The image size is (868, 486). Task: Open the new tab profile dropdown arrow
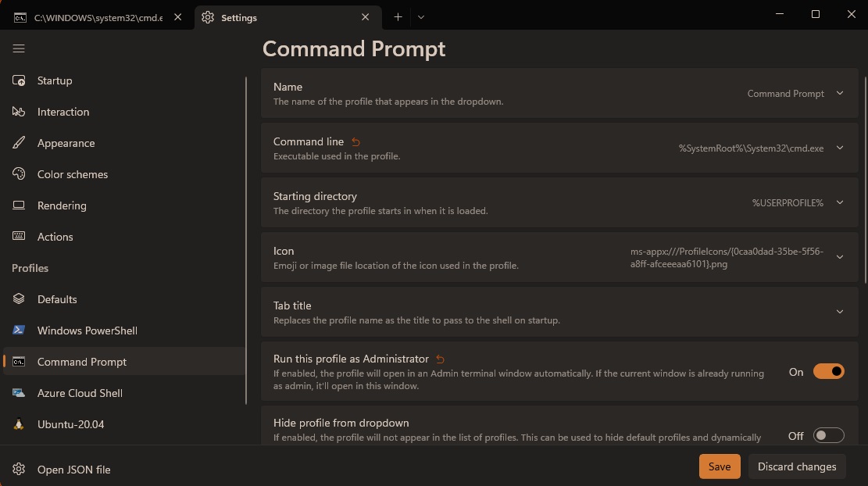[421, 16]
